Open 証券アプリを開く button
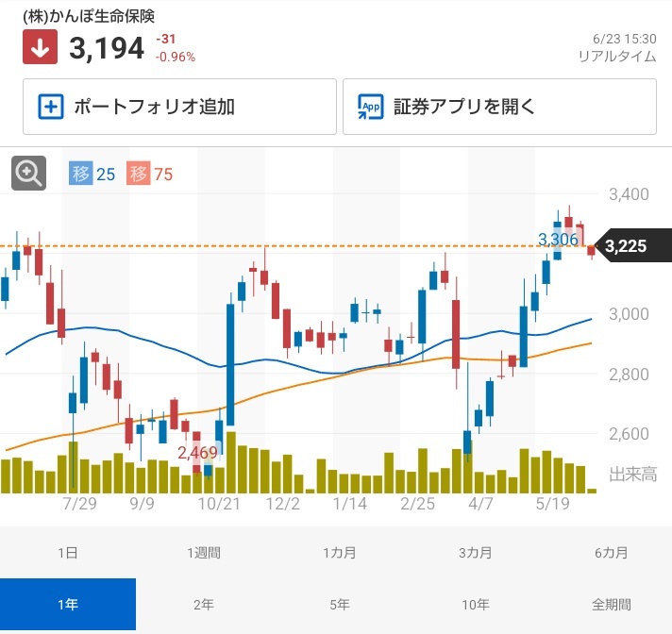Image resolution: width=672 pixels, height=634 pixels. click(499, 107)
